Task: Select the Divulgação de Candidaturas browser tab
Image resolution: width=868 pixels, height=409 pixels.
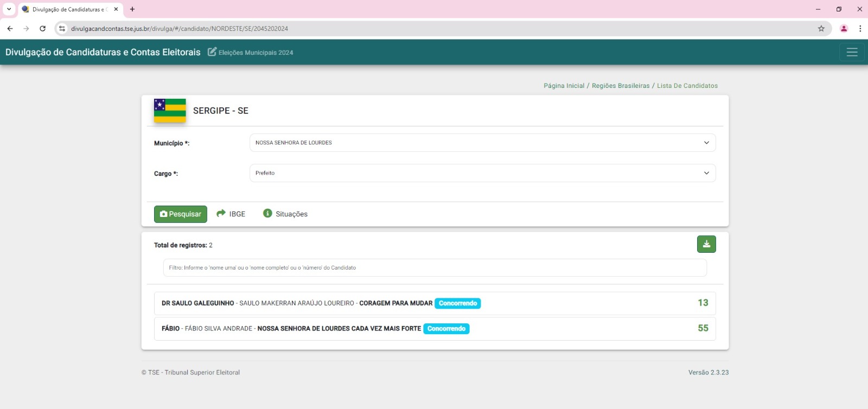Action: (x=69, y=9)
